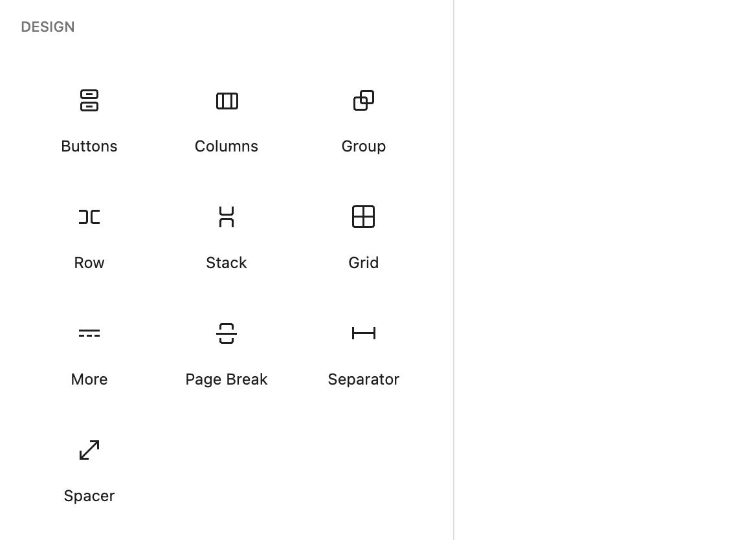
Task: Insert Group using its overlapping squares icon
Action: [364, 101]
